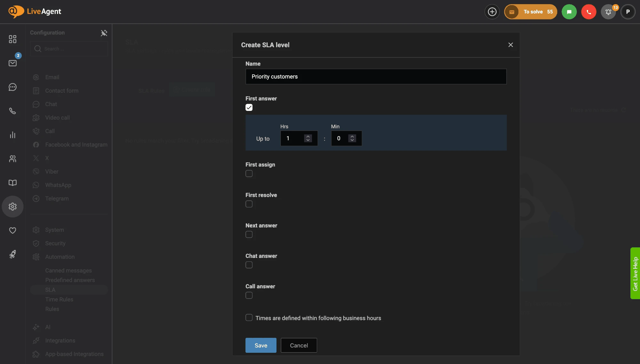Click the red phone status button in header
Image resolution: width=640 pixels, height=364 pixels.
pyautogui.click(x=589, y=12)
